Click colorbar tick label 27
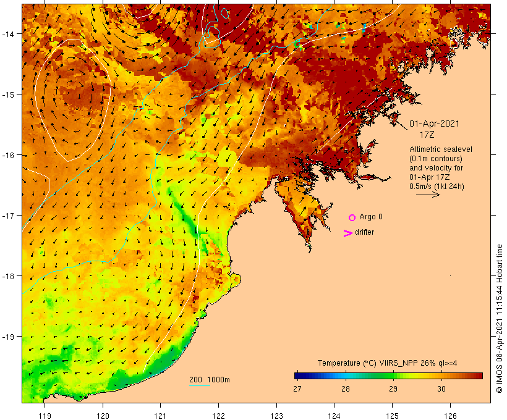 pyautogui.click(x=297, y=389)
